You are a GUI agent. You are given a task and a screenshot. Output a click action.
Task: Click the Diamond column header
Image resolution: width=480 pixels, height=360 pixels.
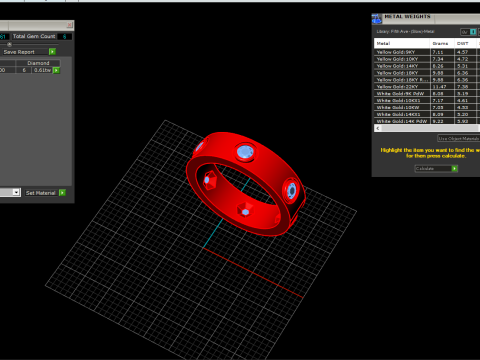[38, 63]
